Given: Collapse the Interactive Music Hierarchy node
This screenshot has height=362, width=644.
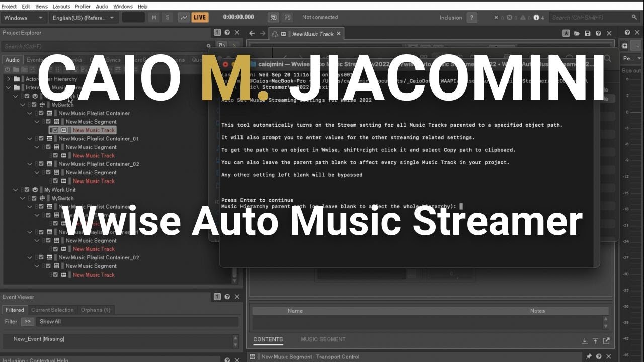Looking at the screenshot, I should [x=9, y=87].
